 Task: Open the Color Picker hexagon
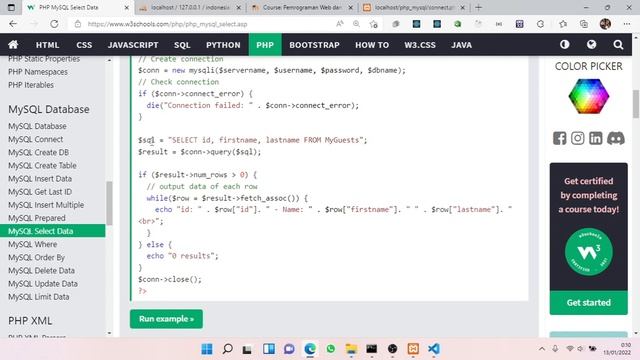(x=589, y=96)
